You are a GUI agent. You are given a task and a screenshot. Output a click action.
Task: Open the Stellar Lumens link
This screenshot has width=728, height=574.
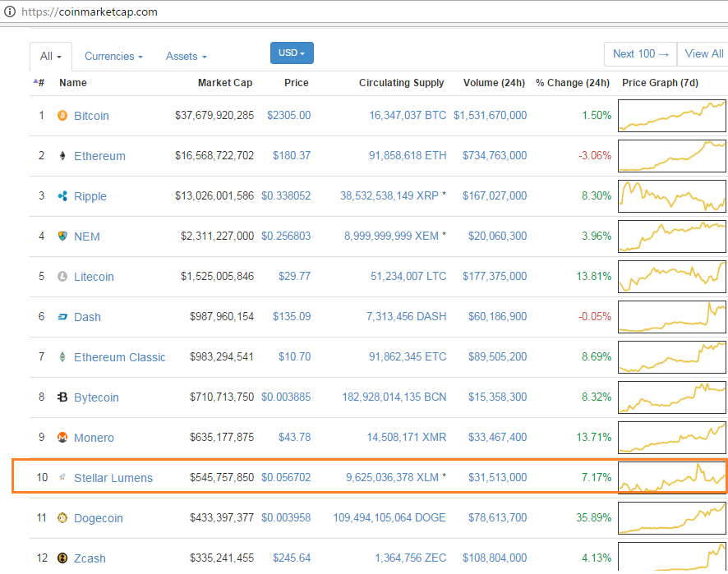pyautogui.click(x=113, y=478)
